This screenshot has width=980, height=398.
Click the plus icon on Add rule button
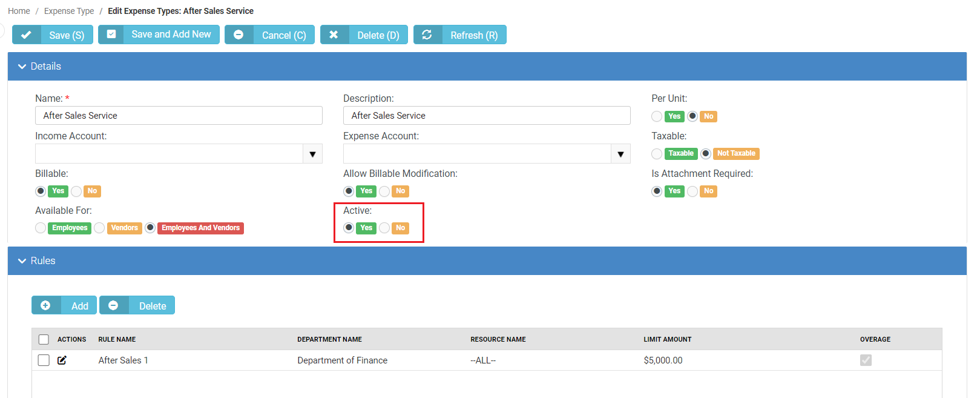(45, 306)
